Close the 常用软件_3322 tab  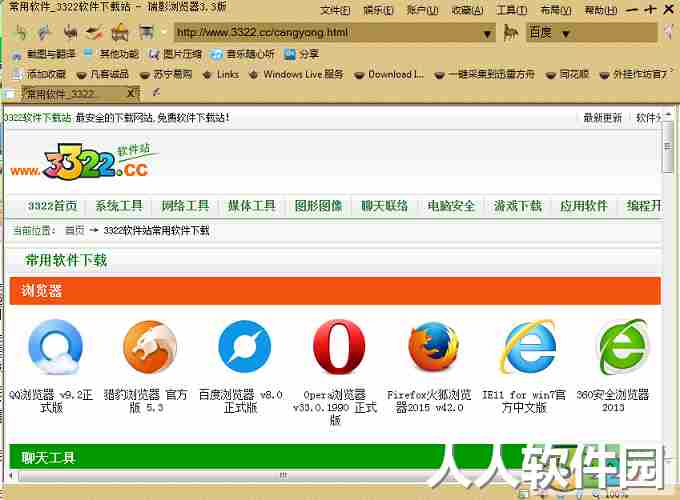tap(131, 93)
